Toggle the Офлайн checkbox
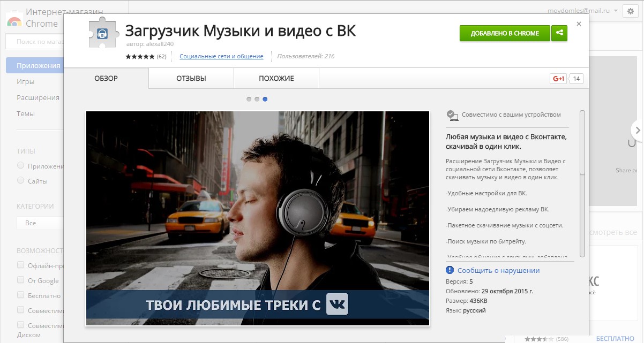Screen dimensions: 644x343 [x=20, y=265]
